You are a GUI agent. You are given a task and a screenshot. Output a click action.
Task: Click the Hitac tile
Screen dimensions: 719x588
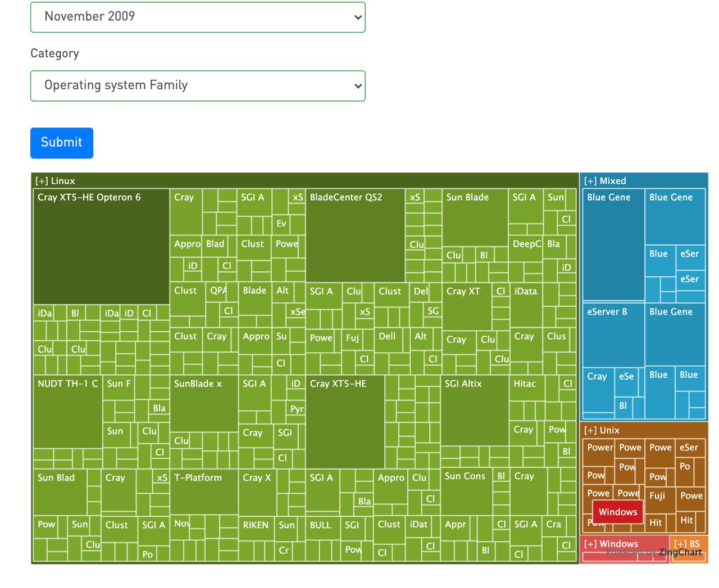tap(526, 388)
